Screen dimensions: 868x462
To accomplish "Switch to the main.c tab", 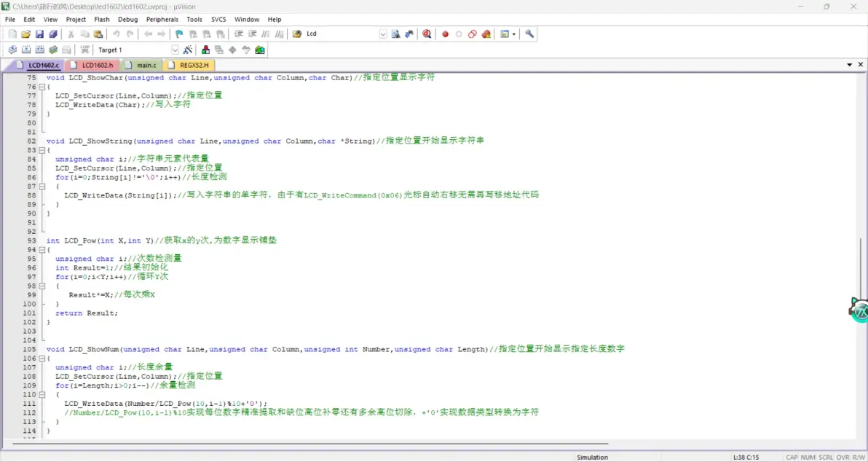I will [x=146, y=66].
